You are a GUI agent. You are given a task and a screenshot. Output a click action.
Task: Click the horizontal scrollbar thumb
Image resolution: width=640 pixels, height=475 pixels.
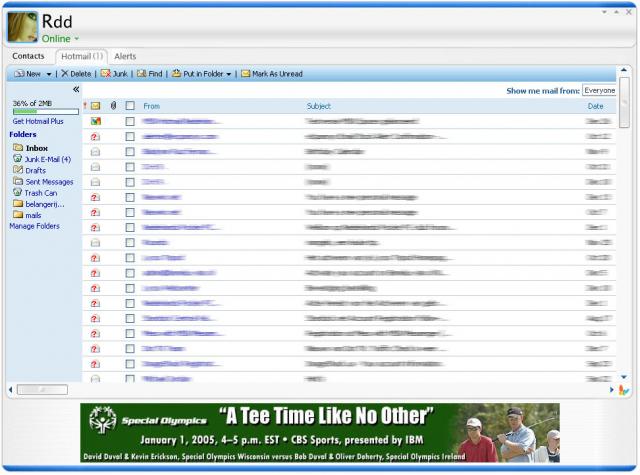click(42, 390)
